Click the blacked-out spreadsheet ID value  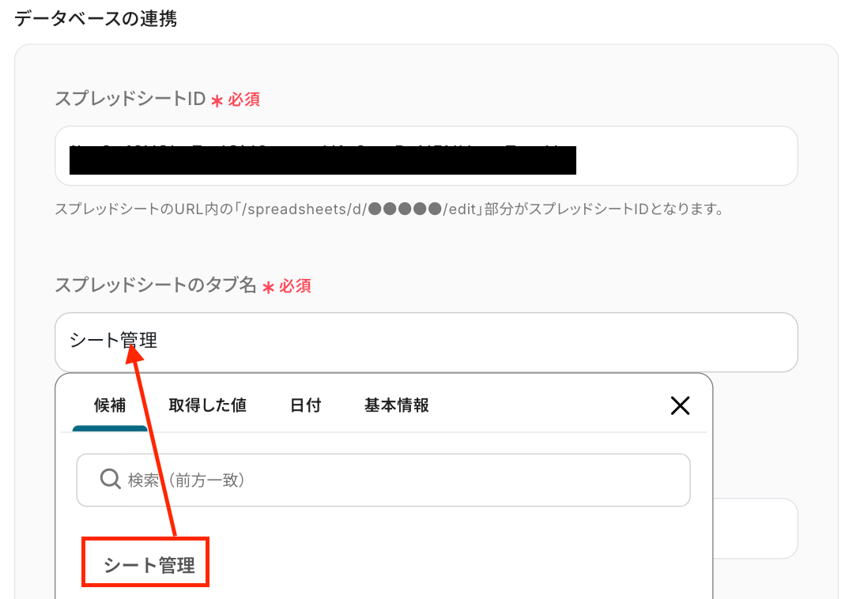click(323, 160)
